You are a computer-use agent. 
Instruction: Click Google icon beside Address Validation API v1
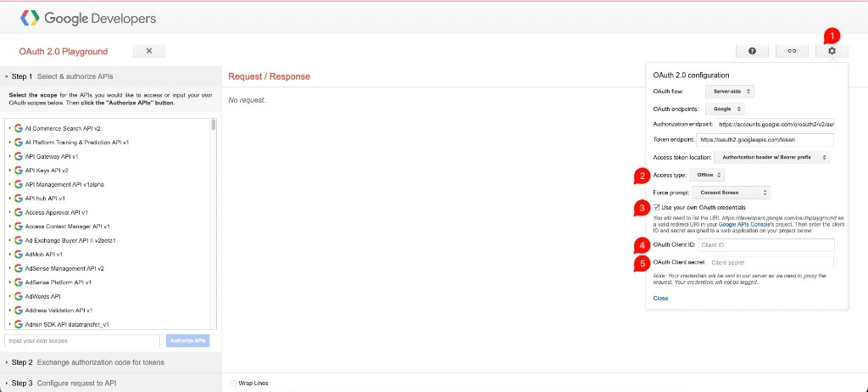(x=19, y=311)
